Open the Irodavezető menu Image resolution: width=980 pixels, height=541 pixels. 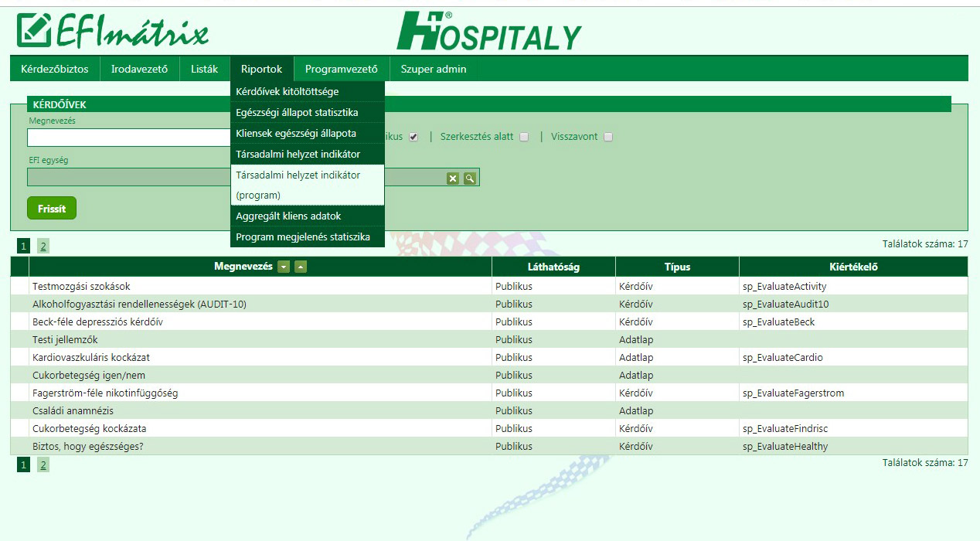click(139, 69)
